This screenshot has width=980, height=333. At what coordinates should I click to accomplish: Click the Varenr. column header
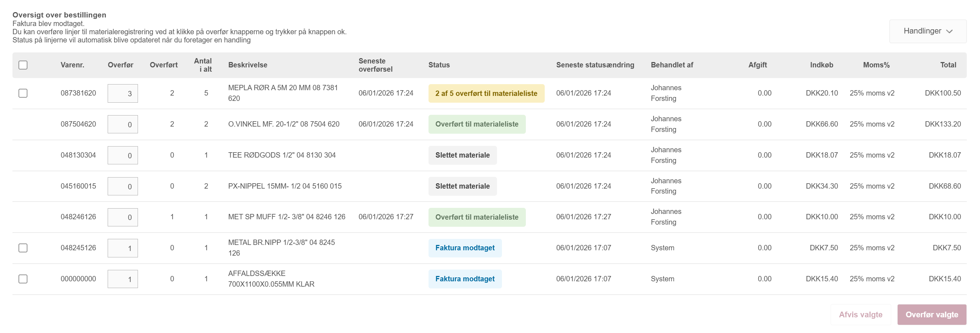pyautogui.click(x=72, y=65)
